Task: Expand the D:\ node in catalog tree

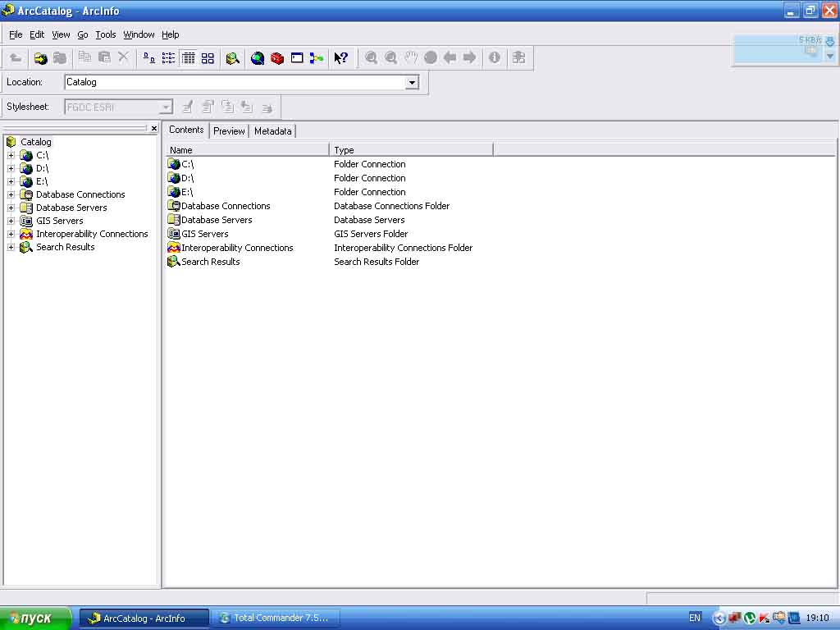Action: pos(11,168)
